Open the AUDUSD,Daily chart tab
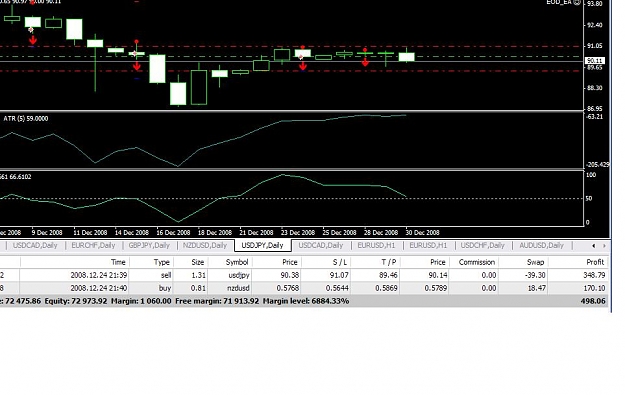625x395 pixels. [541, 246]
